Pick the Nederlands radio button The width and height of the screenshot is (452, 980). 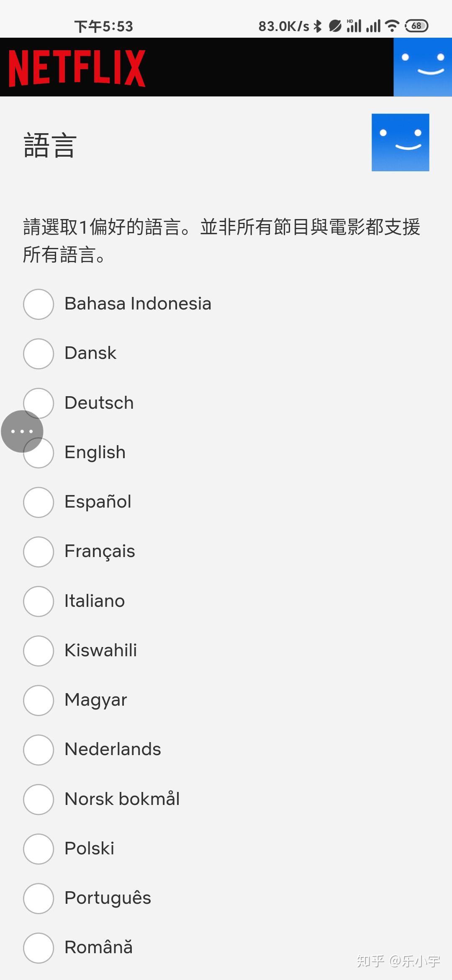tap(39, 750)
